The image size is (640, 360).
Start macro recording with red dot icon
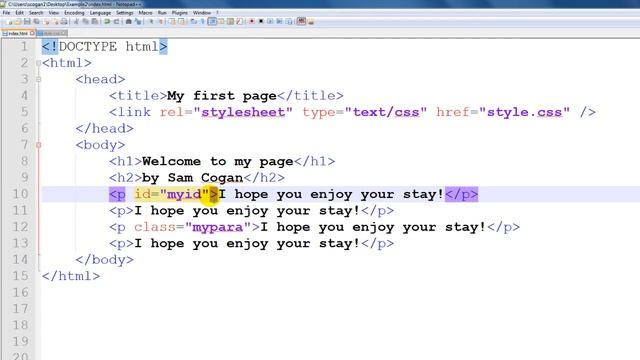(252, 21)
